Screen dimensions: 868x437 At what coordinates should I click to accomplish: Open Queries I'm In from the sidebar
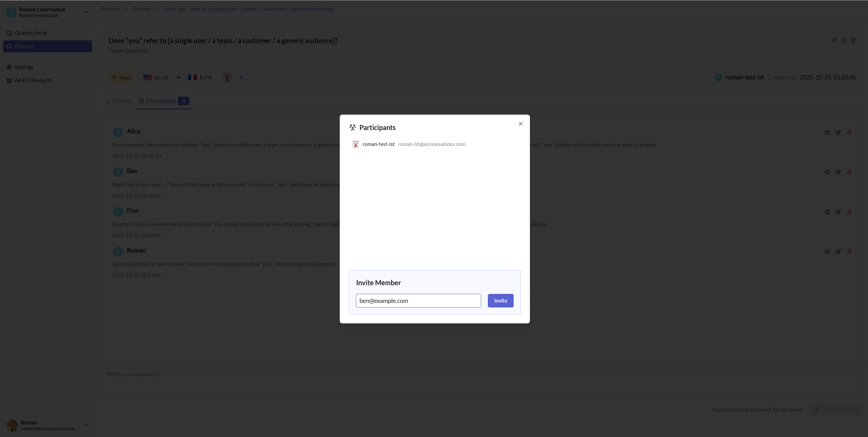(31, 33)
